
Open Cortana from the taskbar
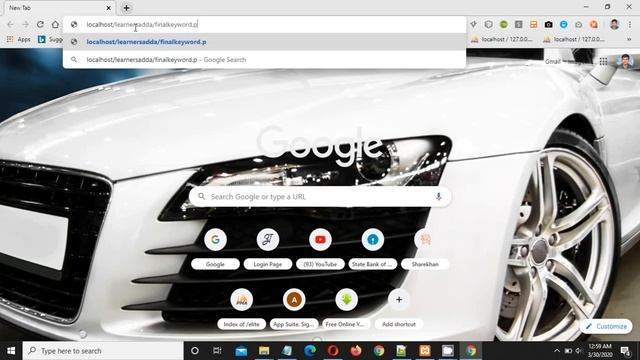point(195,351)
